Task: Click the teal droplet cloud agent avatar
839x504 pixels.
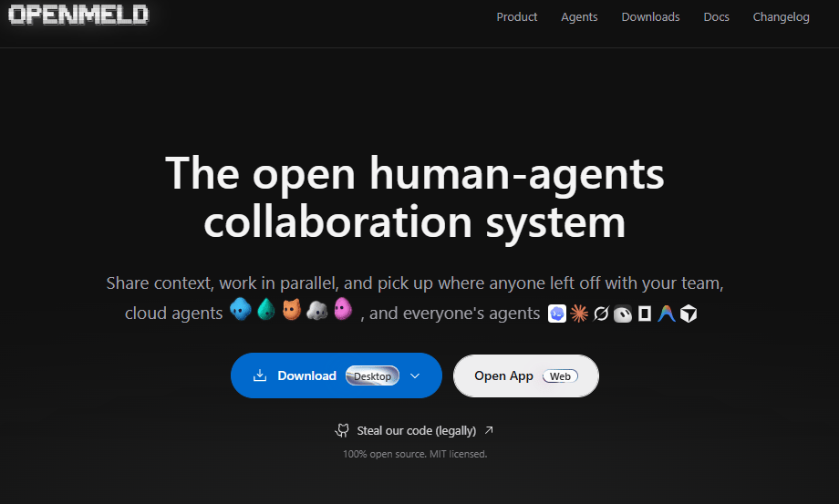Action: click(x=266, y=310)
